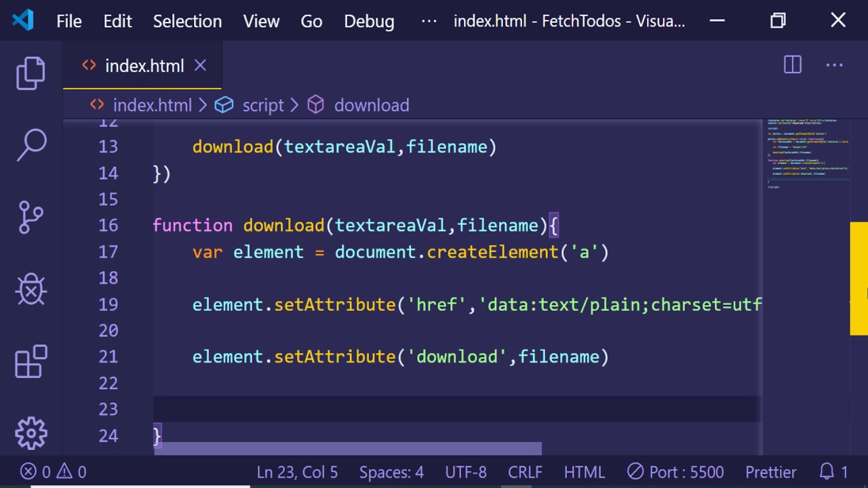Change the CRLF end of line sequence
This screenshot has width=868, height=488.
(525, 472)
